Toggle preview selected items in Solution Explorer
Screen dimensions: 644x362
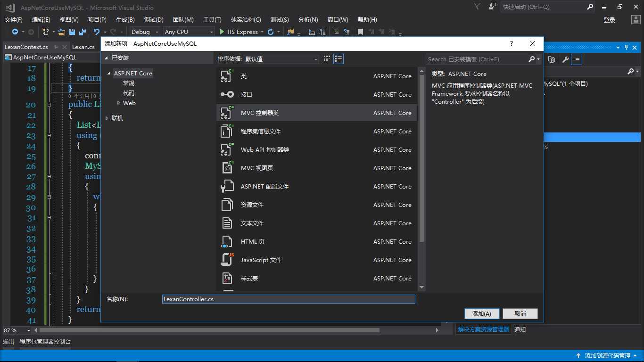(x=576, y=59)
